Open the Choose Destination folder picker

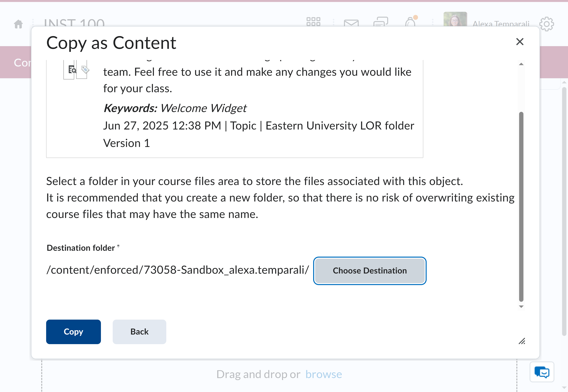point(370,271)
